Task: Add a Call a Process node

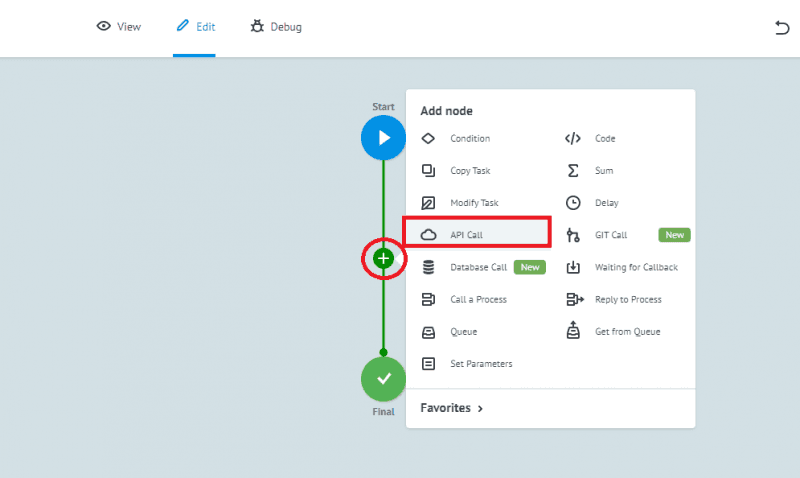Action: [x=479, y=299]
